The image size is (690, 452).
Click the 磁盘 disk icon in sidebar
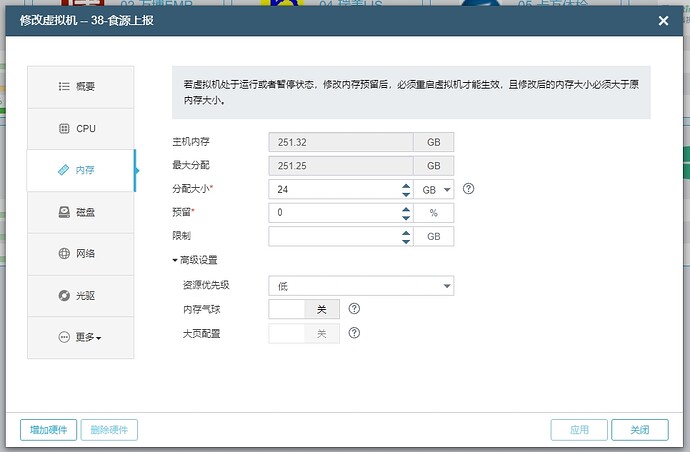pos(64,212)
